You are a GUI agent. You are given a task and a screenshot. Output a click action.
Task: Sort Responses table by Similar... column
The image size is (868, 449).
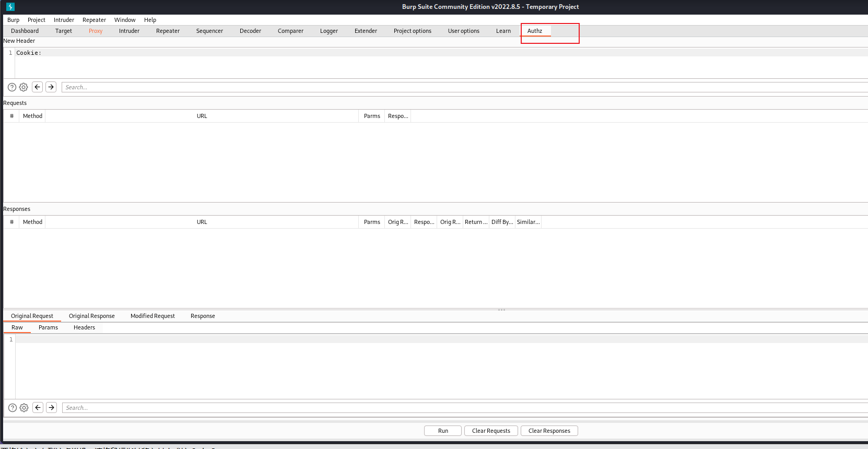click(x=528, y=222)
